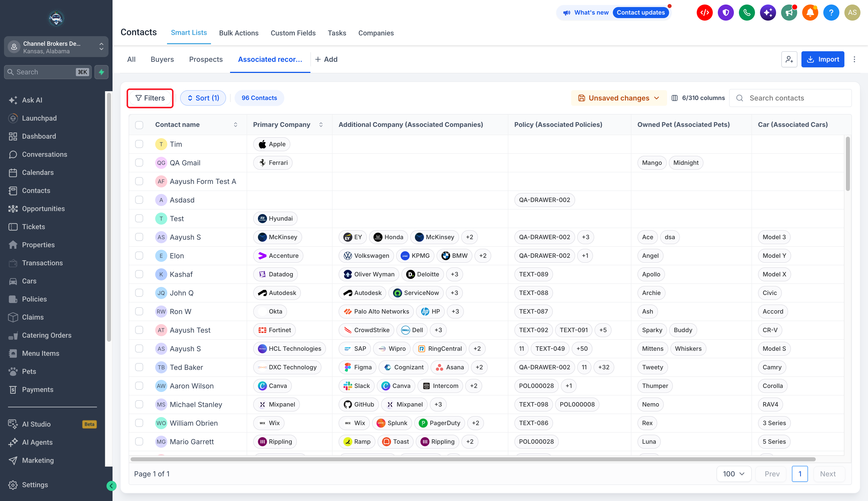This screenshot has height=501, width=868.
Task: Tick the select-all contacts checkbox
Action: pyautogui.click(x=139, y=125)
